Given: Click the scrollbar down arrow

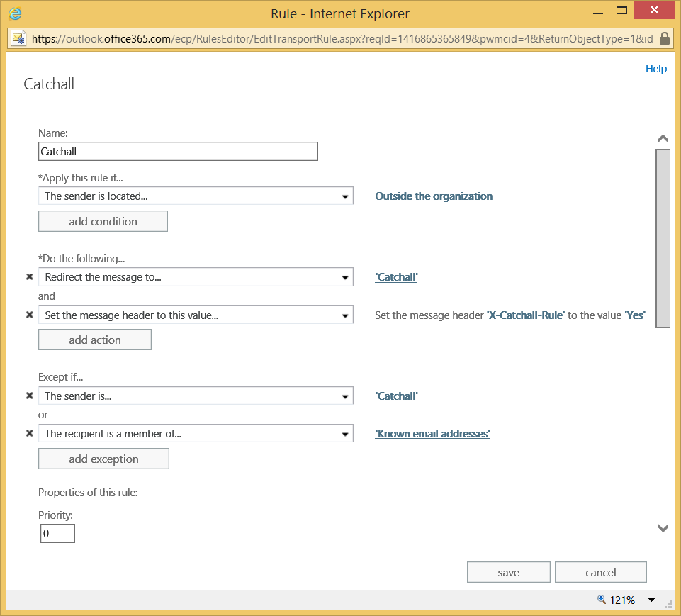Looking at the screenshot, I should coord(663,528).
